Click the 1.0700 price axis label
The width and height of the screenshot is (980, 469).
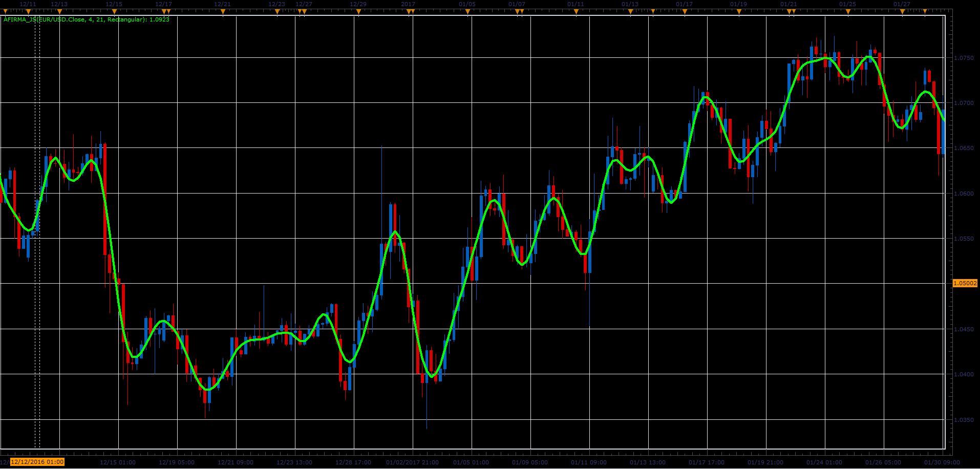pos(964,103)
